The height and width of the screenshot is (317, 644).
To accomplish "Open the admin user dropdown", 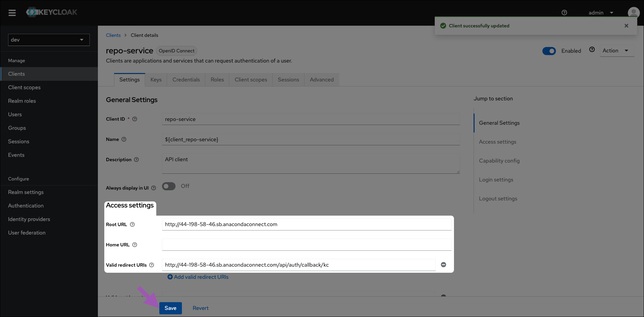I will (x=601, y=13).
